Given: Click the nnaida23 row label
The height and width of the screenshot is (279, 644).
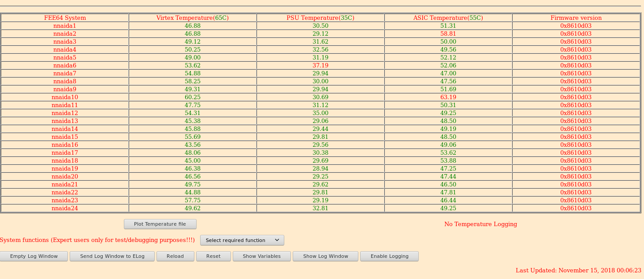Looking at the screenshot, I should (x=65, y=201).
